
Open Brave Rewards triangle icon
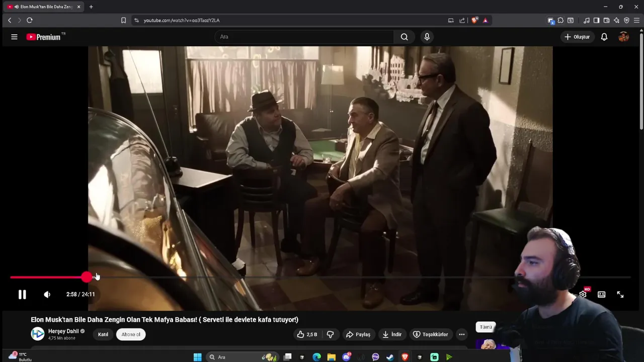point(485,20)
